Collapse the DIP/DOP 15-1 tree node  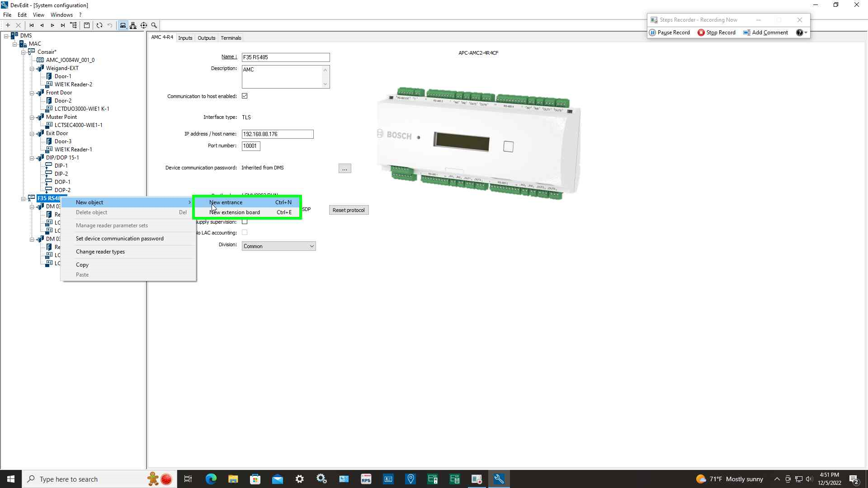pos(32,158)
